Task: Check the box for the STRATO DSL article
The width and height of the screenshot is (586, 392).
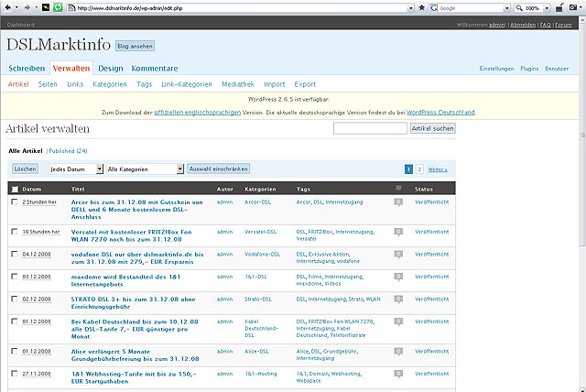Action: tap(15, 299)
